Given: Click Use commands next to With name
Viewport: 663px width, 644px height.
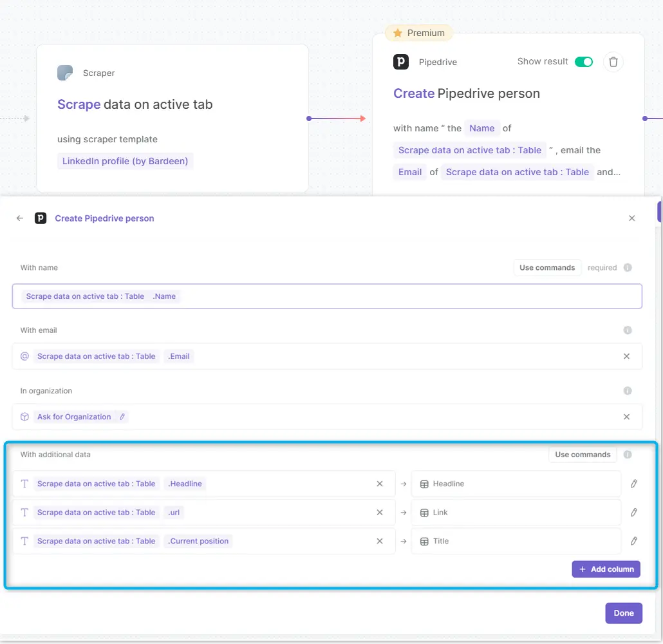Looking at the screenshot, I should coord(547,267).
